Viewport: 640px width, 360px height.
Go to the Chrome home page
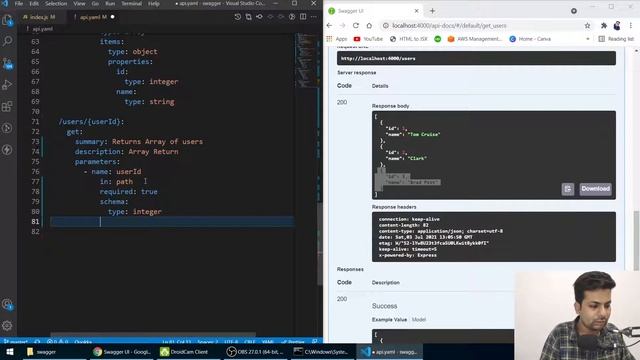(369, 25)
